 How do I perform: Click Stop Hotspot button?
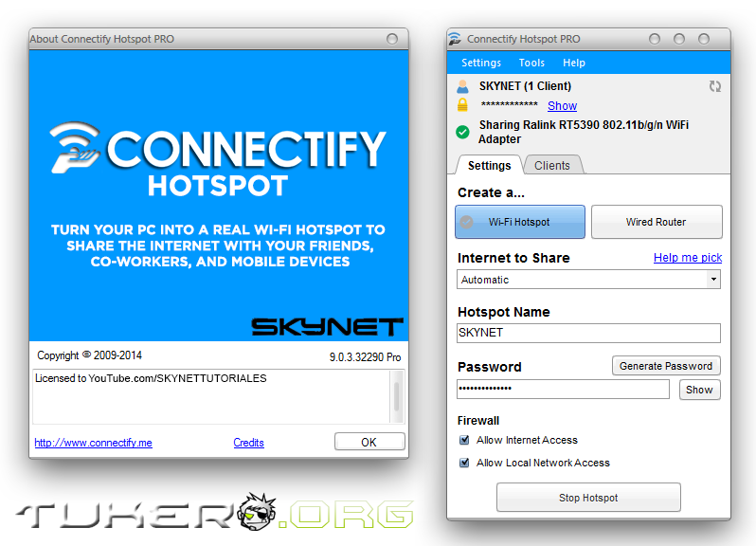tap(588, 498)
